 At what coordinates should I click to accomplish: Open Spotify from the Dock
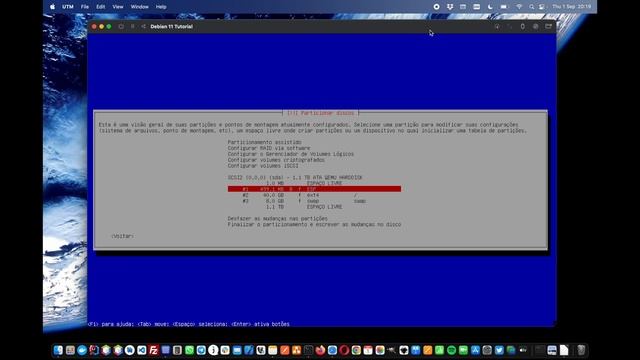(451, 350)
